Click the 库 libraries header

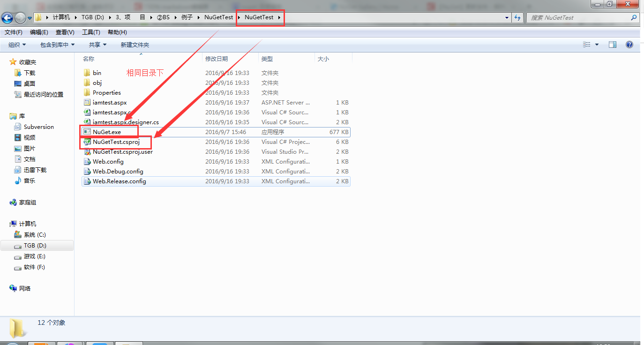(x=22, y=116)
